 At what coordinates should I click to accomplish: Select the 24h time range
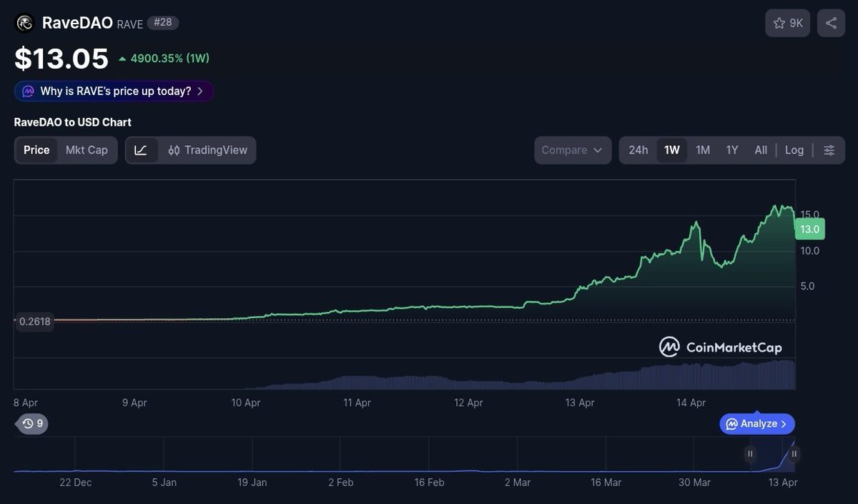point(638,150)
